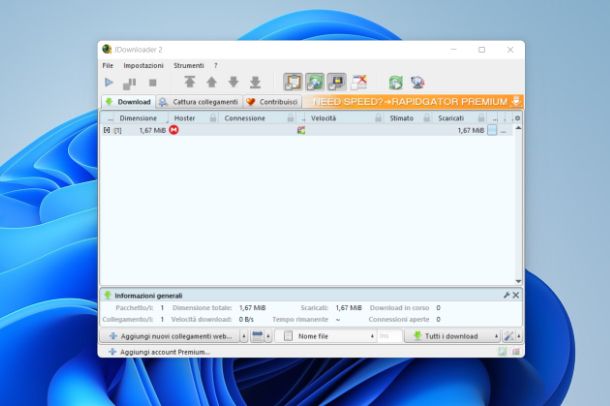Close the Informazioni generali panel
610x406 pixels.
tap(516, 295)
